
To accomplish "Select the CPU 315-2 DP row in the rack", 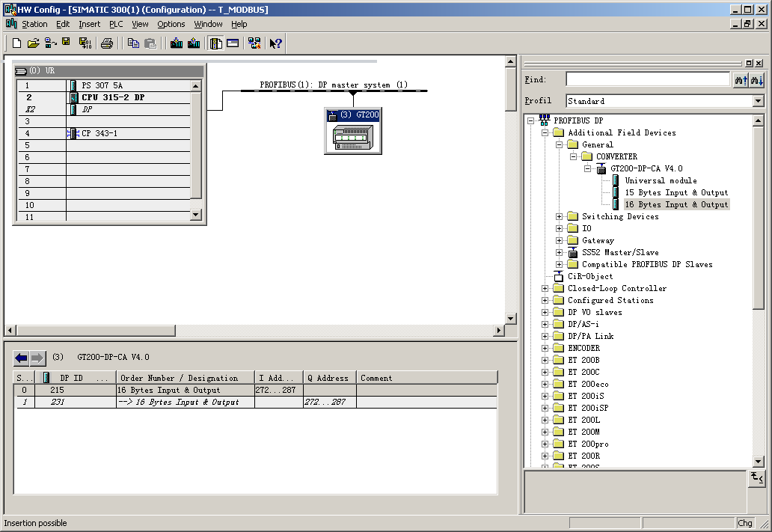I will (104, 97).
